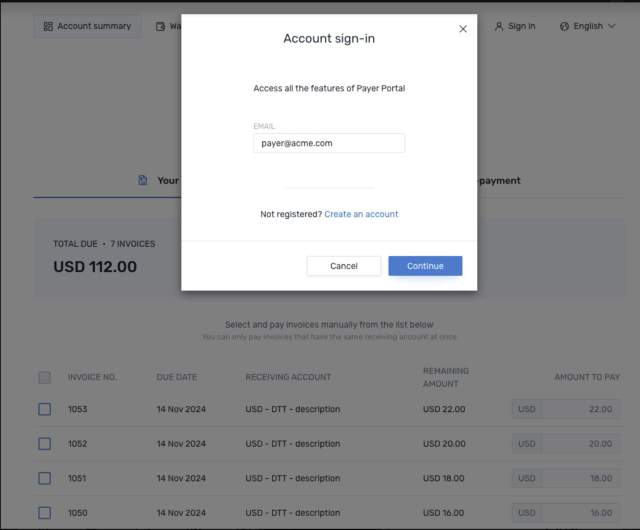
Task: Click the Sign in person icon
Action: click(498, 26)
